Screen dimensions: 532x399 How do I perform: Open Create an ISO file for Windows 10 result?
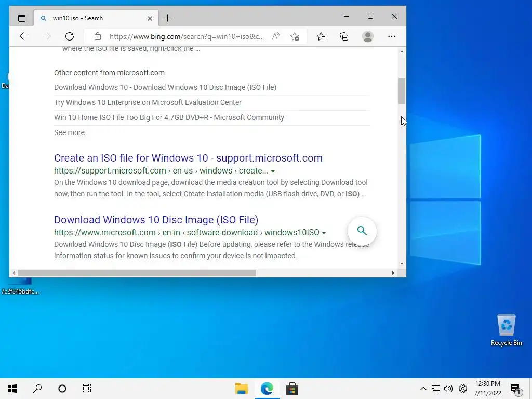tap(188, 158)
